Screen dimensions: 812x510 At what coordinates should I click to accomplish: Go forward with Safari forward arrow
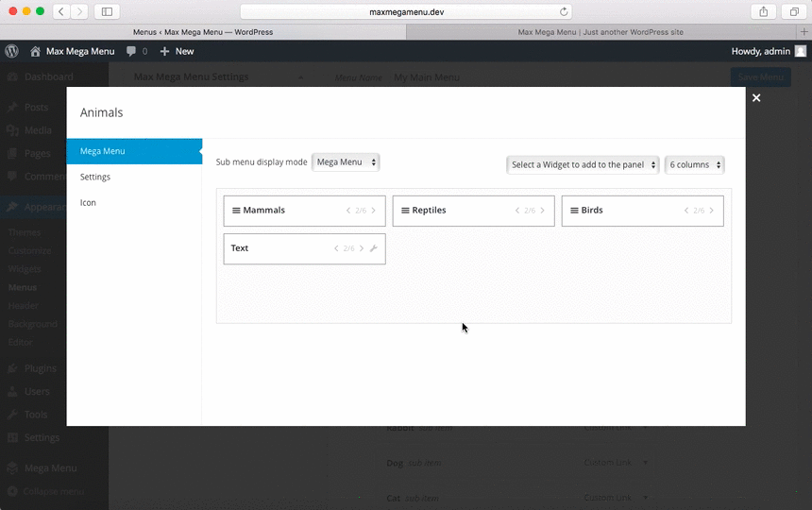[x=79, y=11]
